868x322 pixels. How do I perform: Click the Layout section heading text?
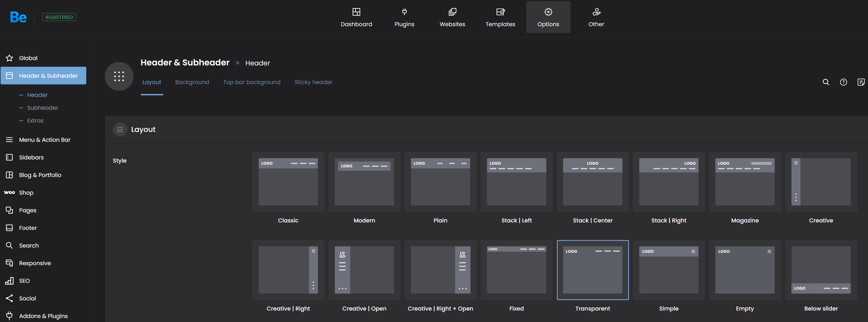tap(143, 130)
